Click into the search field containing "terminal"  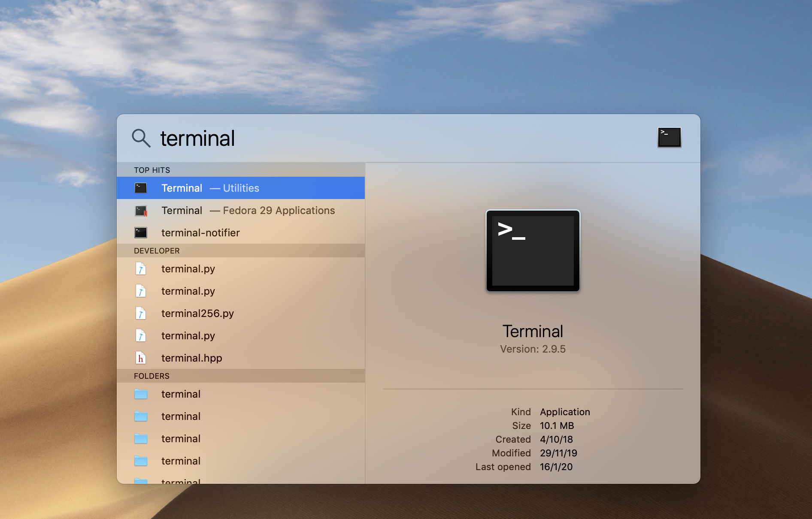tap(403, 138)
